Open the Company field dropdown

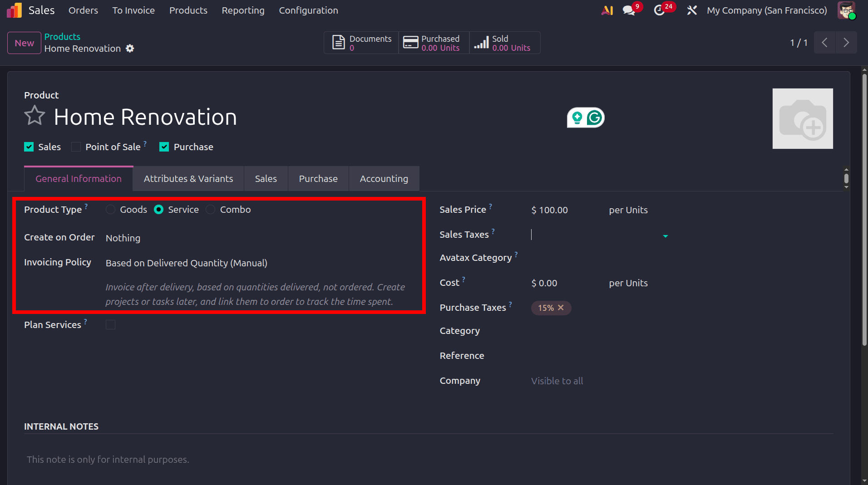click(600, 381)
